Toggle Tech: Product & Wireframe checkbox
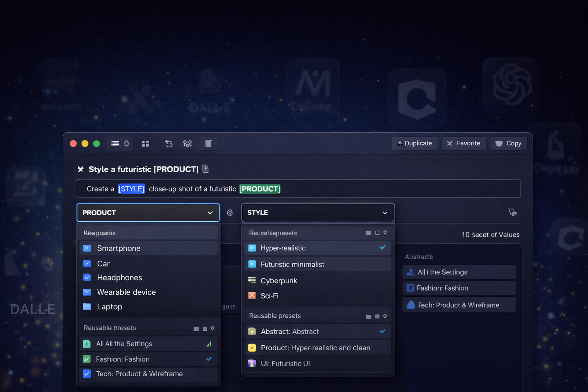This screenshot has height=392, width=588. coord(87,374)
